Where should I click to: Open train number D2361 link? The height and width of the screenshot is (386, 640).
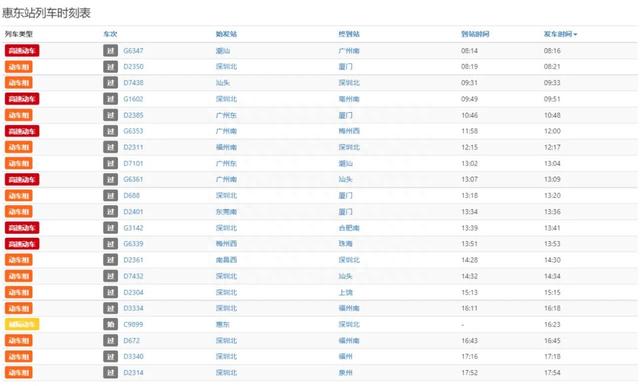133,260
